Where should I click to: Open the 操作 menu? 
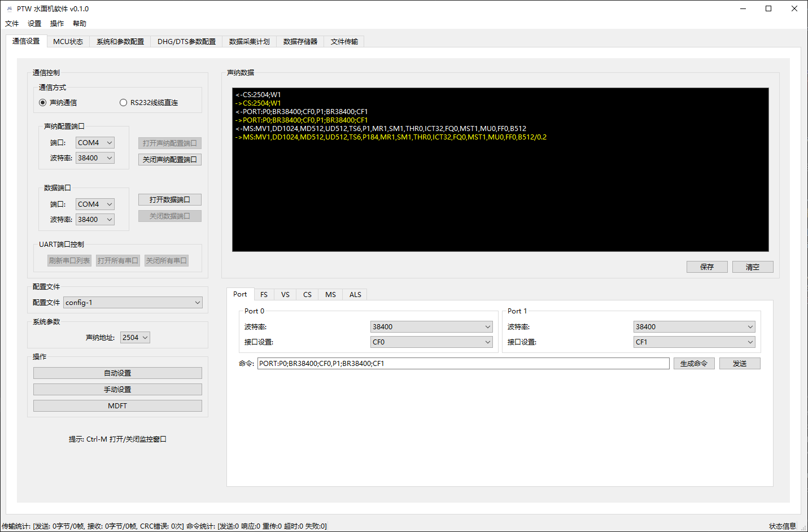[57, 24]
